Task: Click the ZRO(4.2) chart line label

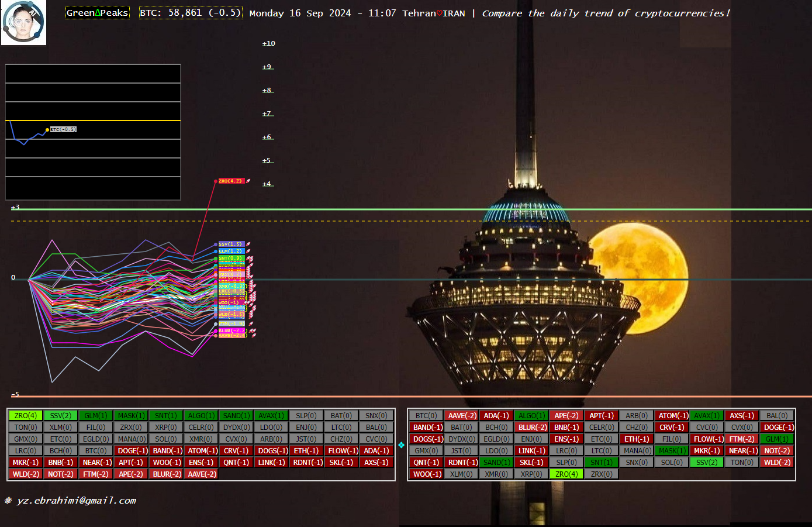Action: tap(231, 181)
